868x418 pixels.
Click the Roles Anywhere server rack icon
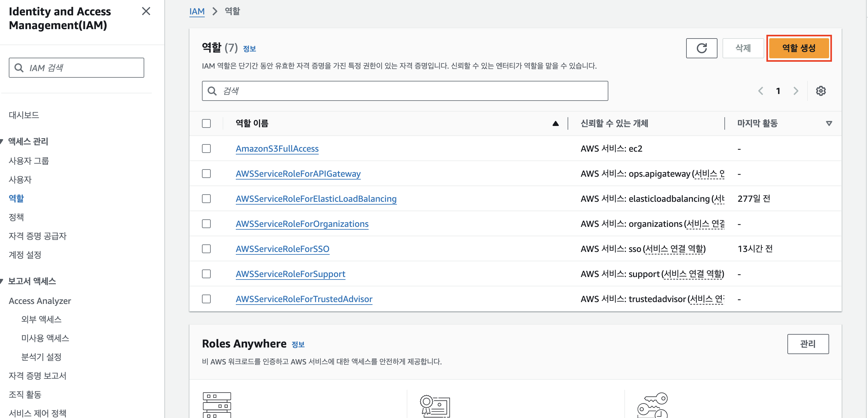pos(217,405)
